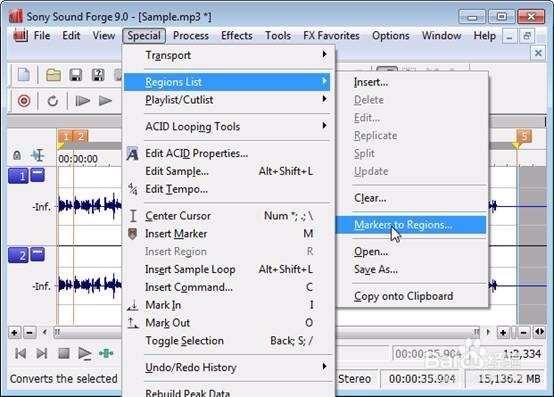Click Play Normal transport button

click(x=85, y=353)
